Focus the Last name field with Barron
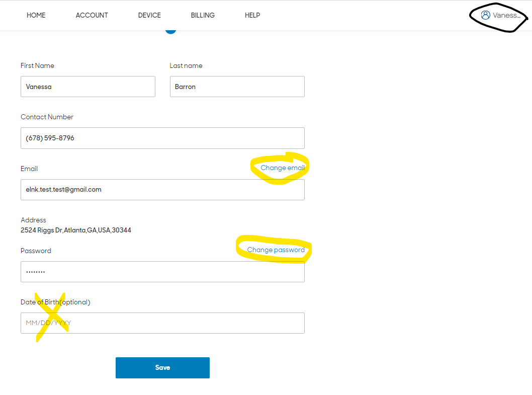The image size is (532, 395). 237,87
